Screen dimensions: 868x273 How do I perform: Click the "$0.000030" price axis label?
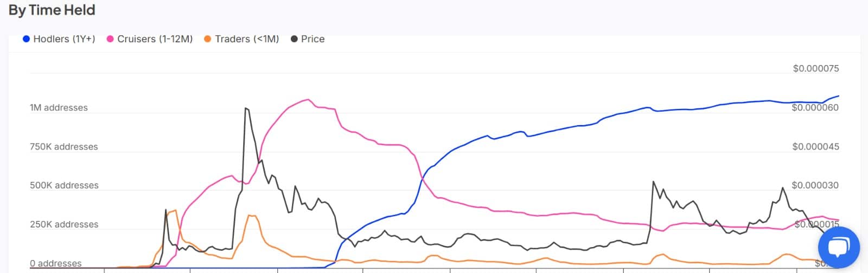tap(815, 185)
